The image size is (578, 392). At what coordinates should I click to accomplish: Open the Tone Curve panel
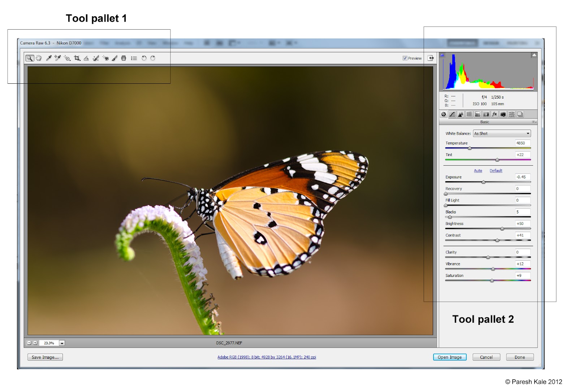(x=452, y=115)
